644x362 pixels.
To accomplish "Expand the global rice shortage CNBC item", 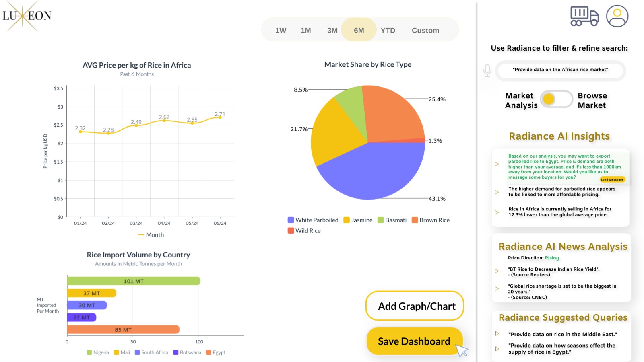I will (x=497, y=288).
